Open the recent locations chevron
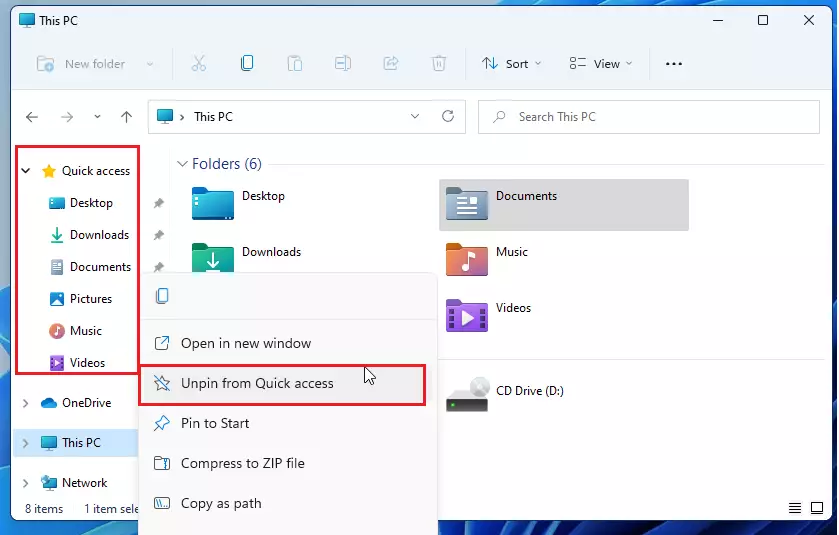 pyautogui.click(x=97, y=116)
